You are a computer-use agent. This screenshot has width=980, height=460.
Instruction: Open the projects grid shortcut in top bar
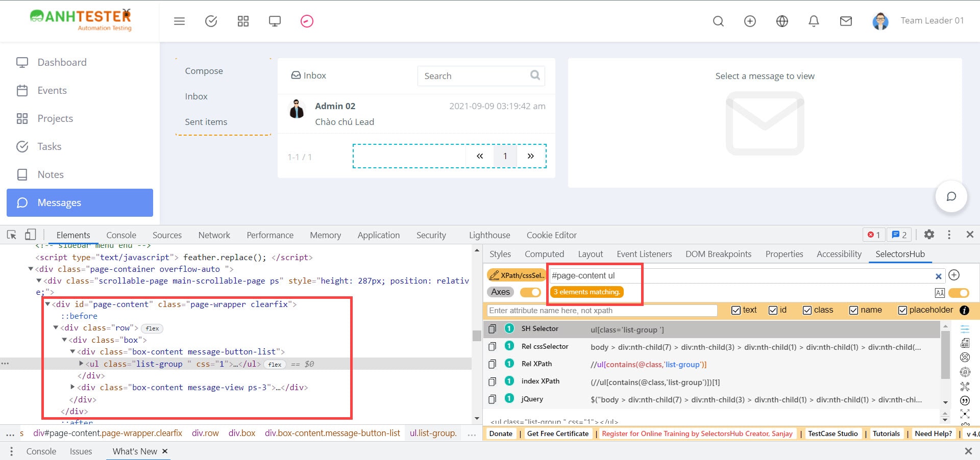(243, 21)
